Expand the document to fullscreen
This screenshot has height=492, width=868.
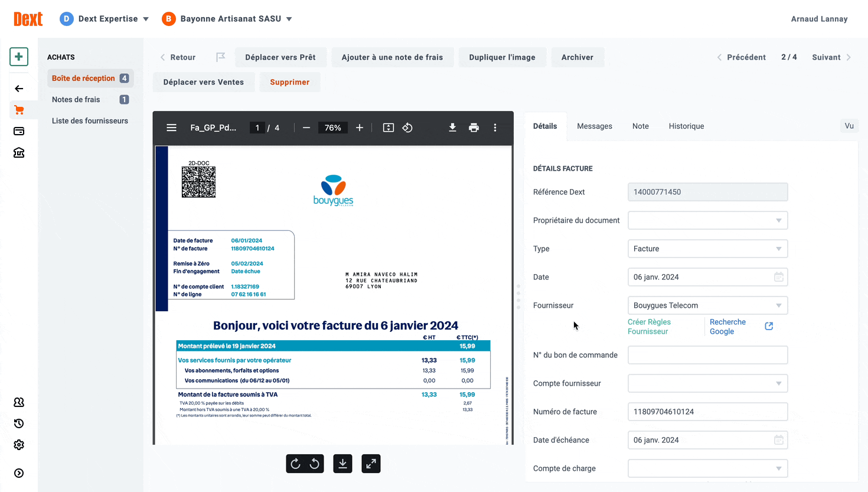point(371,464)
